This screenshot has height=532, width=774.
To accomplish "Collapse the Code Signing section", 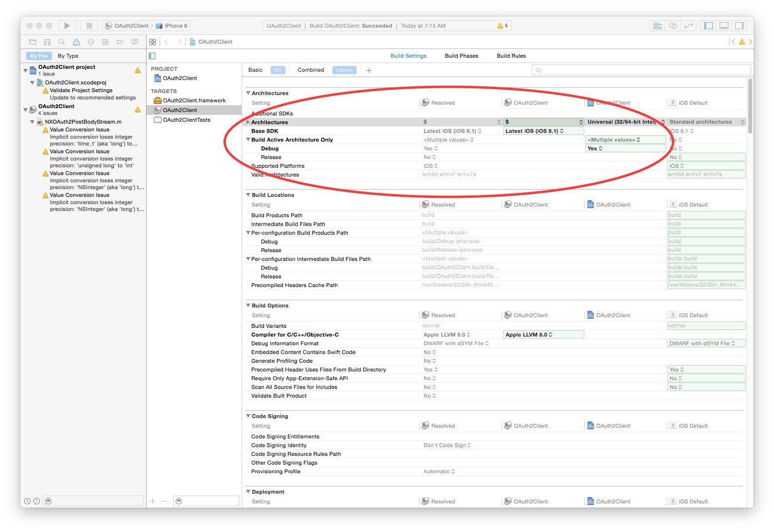I will tap(248, 416).
